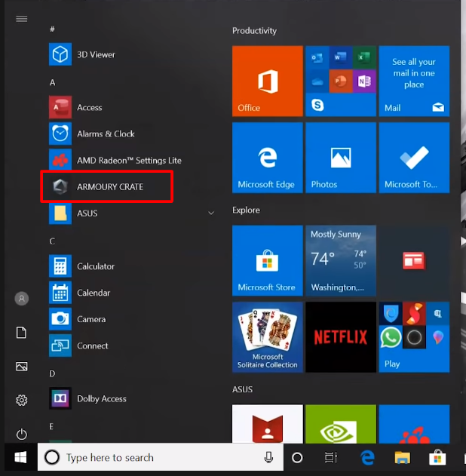Screen dimensions: 466x476
Task: Open the Netflix tile
Action: (341, 337)
